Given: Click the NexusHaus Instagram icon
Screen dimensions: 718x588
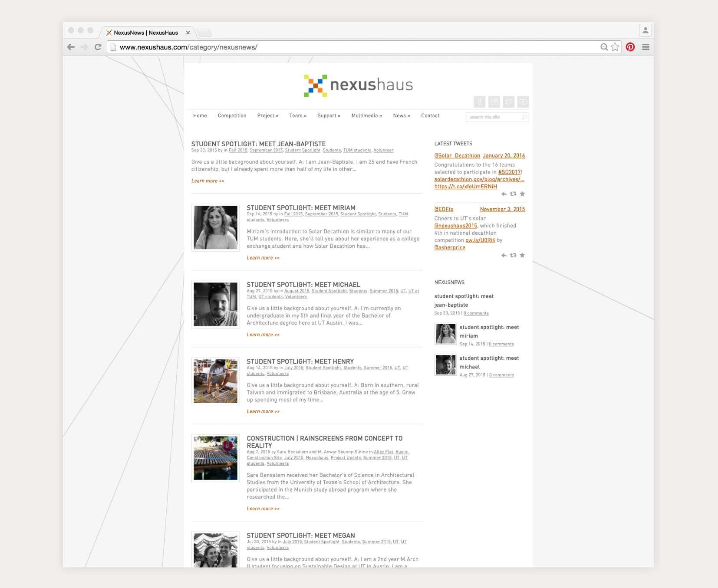Looking at the screenshot, I should [x=494, y=102].
